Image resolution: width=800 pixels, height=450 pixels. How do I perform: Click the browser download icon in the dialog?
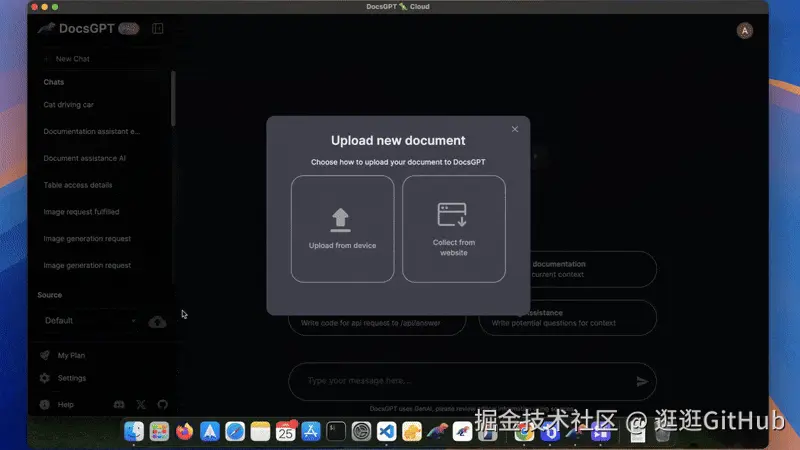452,214
